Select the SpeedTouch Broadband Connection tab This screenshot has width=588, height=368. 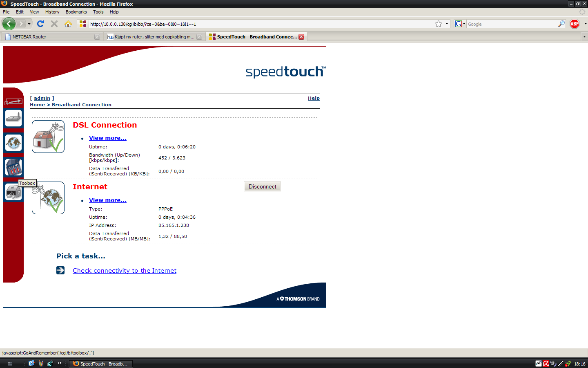coord(256,37)
